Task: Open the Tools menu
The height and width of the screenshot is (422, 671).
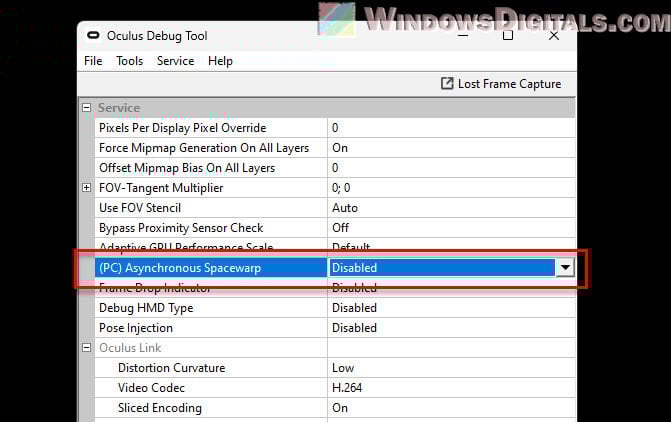Action: [x=129, y=61]
